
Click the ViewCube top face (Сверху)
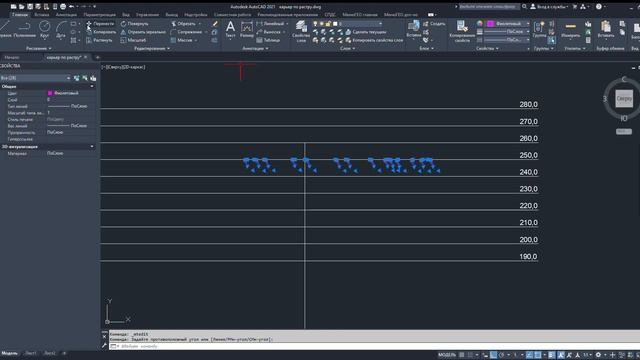click(624, 98)
